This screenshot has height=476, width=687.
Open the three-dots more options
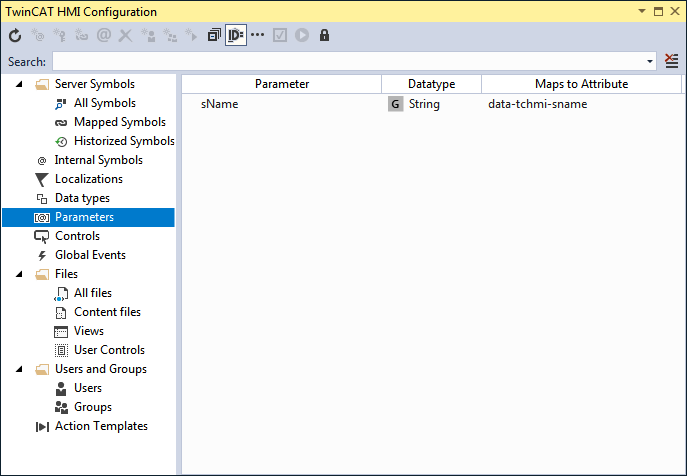[258, 35]
